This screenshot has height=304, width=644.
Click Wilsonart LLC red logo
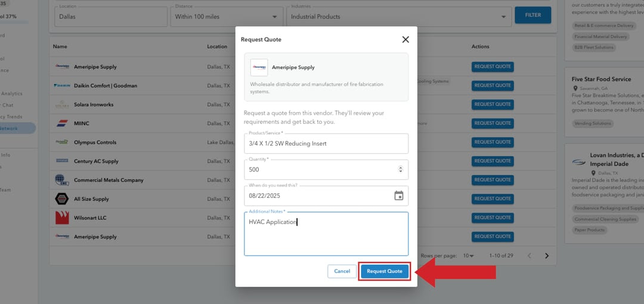pos(62,218)
